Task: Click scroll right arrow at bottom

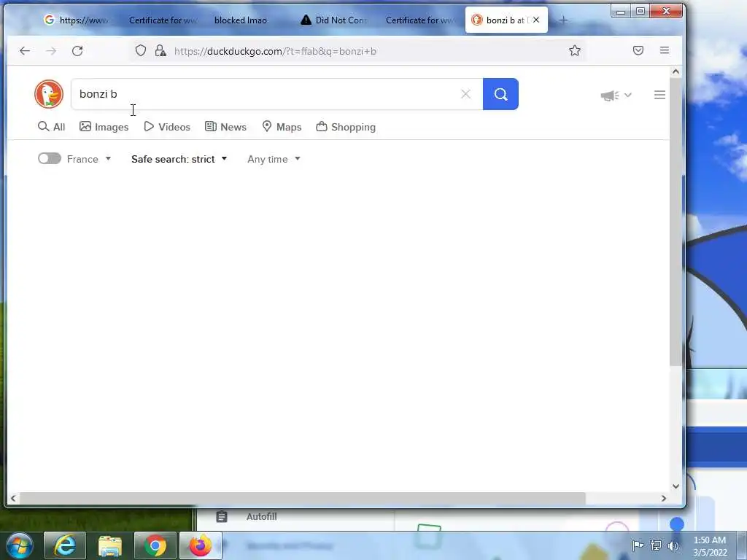Action: point(664,498)
